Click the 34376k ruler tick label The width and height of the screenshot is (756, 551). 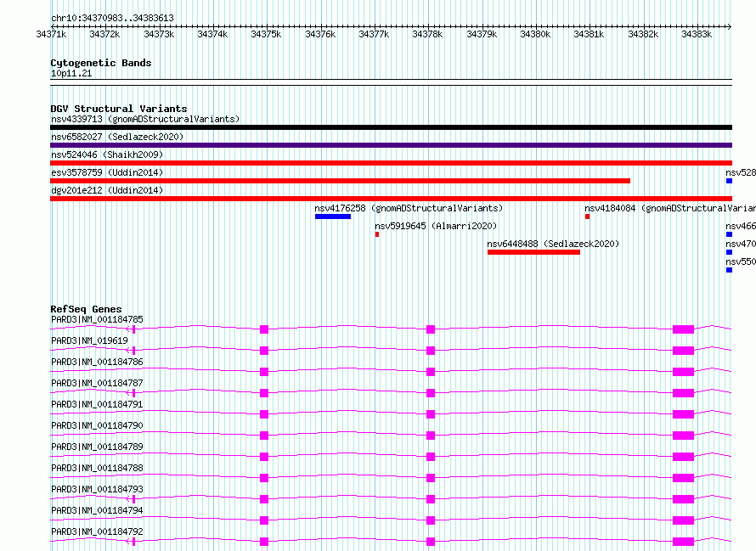[320, 34]
